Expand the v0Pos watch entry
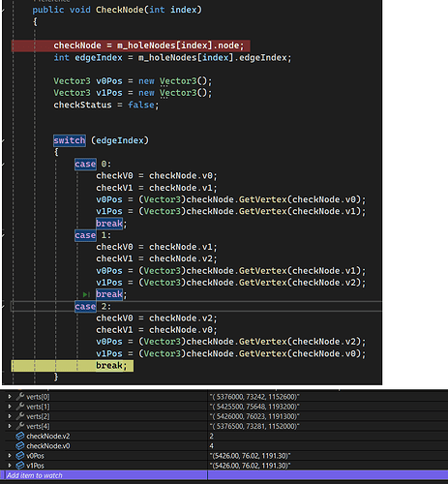This screenshot has height=484, width=448. point(10,456)
